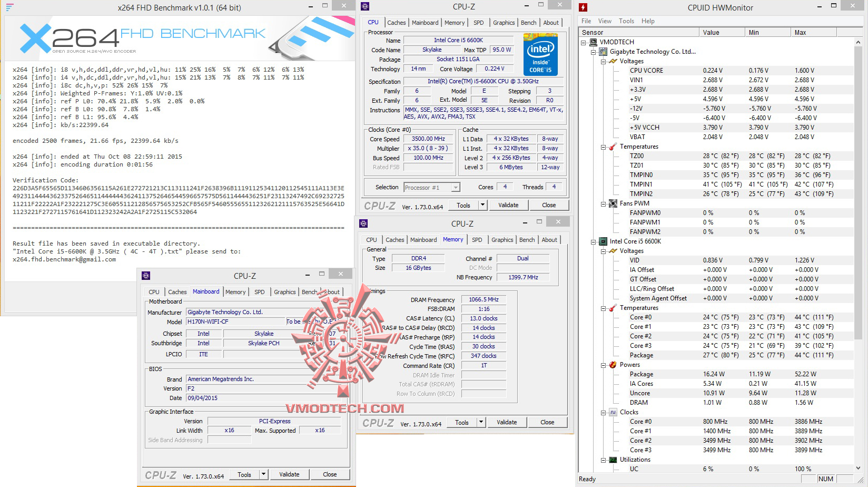Collapse the VMODTECH root node
This screenshot has width=868, height=487.
pos(584,42)
